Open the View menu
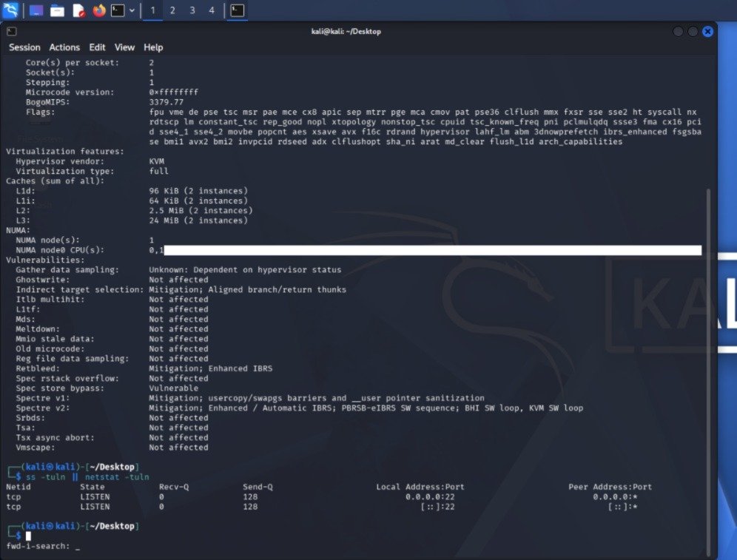The width and height of the screenshot is (737, 560). pos(124,47)
